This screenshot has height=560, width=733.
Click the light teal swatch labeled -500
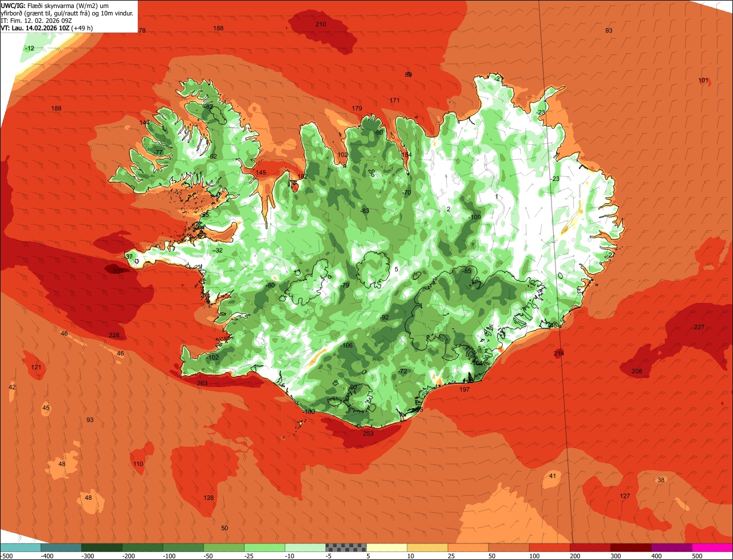point(21,548)
